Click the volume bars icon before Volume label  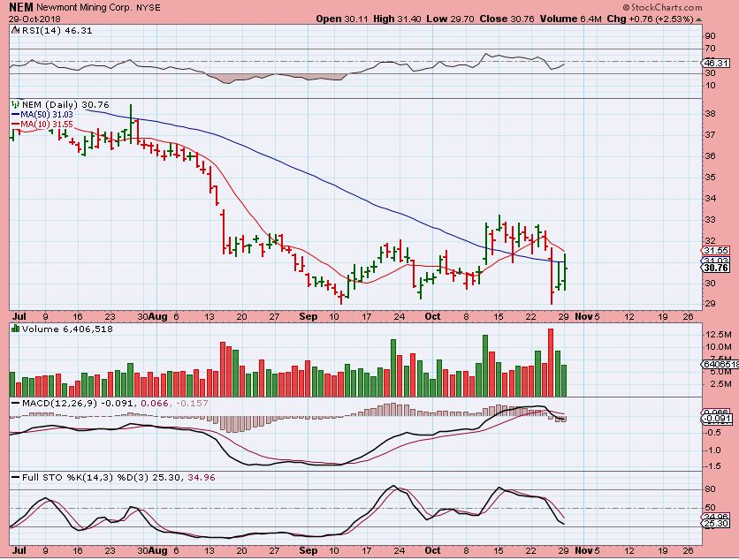[16, 329]
